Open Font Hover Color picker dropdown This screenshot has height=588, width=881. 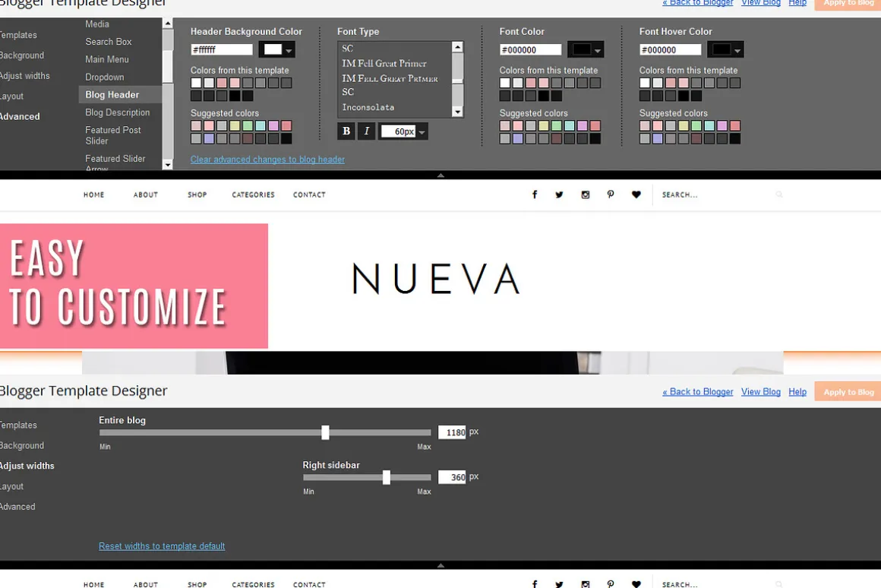point(725,49)
